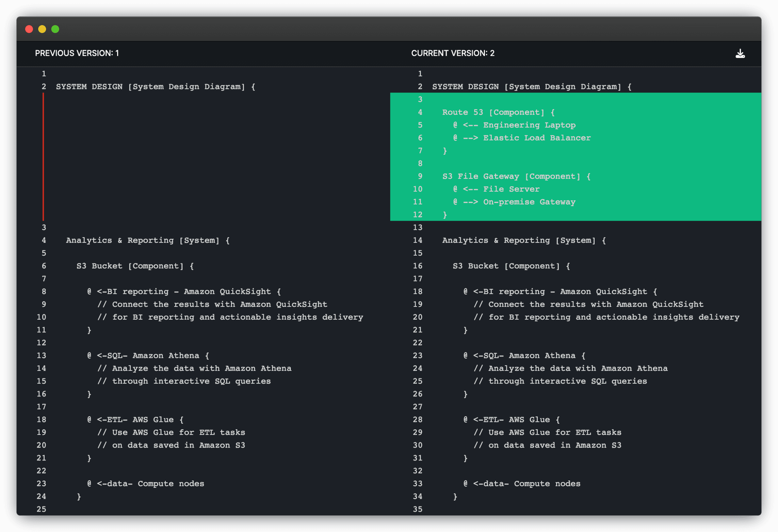Click the red change indicator bar on left pane
The width and height of the screenshot is (778, 532).
[43, 156]
